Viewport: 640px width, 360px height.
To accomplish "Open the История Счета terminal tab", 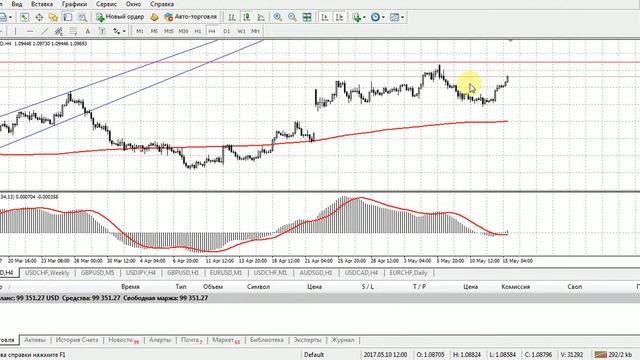I will tap(77, 340).
